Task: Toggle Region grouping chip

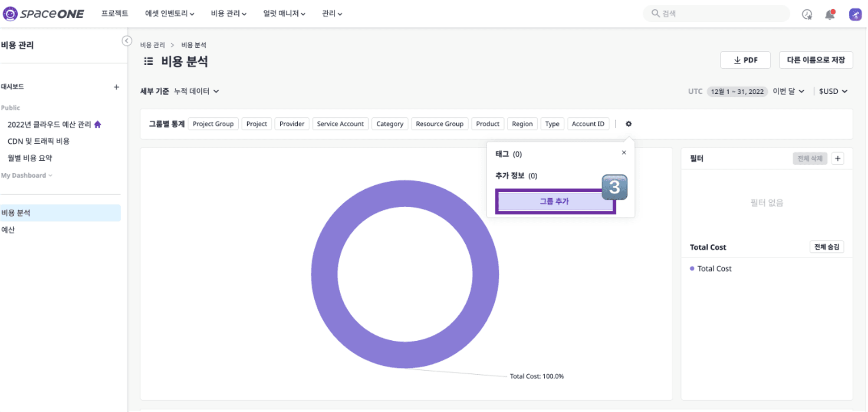Action: click(522, 124)
